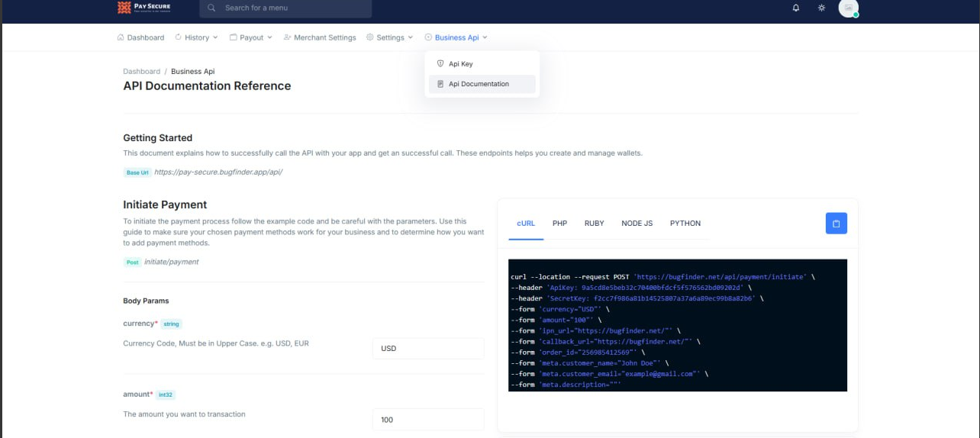Click the Business Api breadcrumb
The image size is (980, 438).
[x=193, y=72]
